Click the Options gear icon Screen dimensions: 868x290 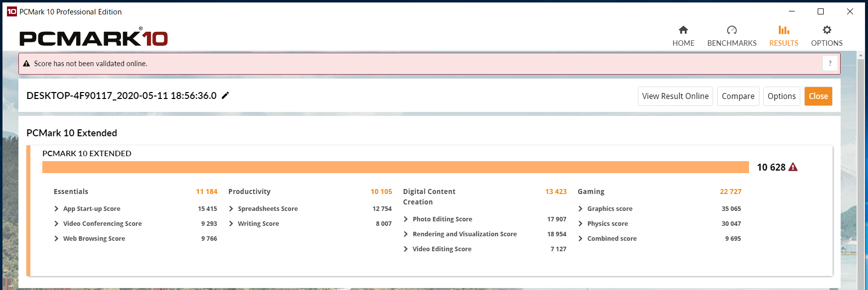(827, 30)
